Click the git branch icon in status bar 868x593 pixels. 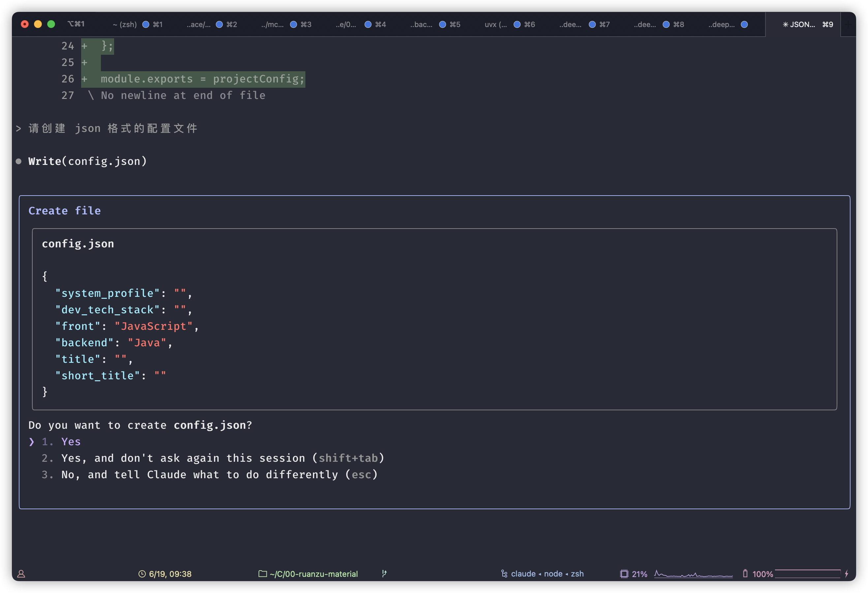(x=384, y=574)
